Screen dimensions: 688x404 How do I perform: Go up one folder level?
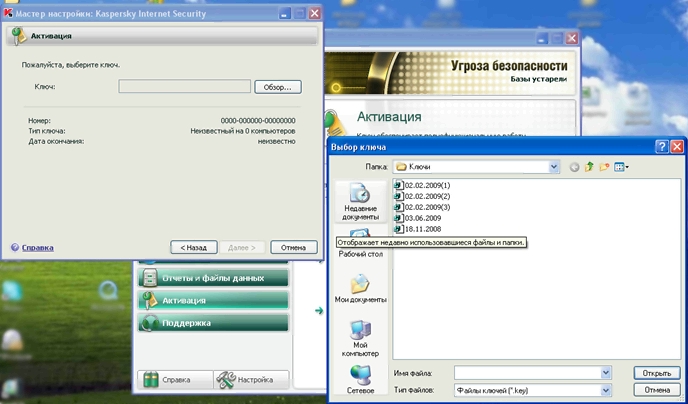tap(589, 167)
